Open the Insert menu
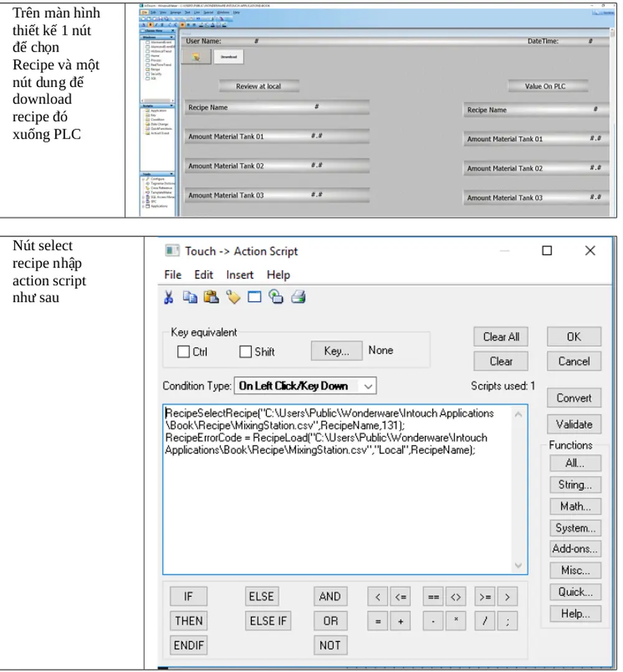Viewport: 623px width, 672px height. [x=240, y=274]
